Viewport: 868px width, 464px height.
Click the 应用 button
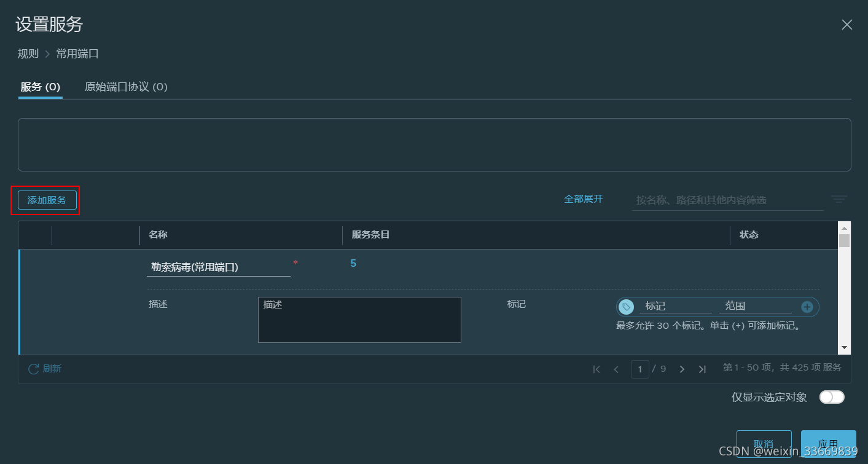(828, 444)
